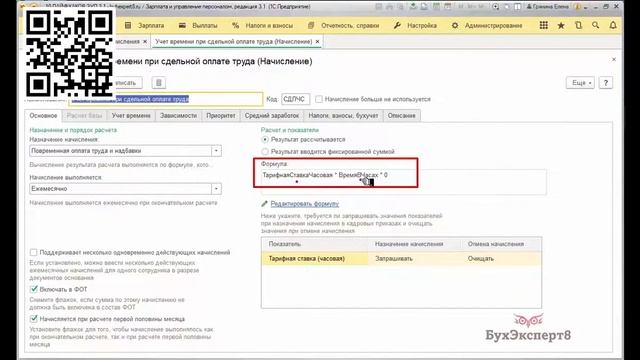This screenshot has width=640, height=360.
Task: Click the Отмена начисления column header
Action: click(x=502, y=244)
